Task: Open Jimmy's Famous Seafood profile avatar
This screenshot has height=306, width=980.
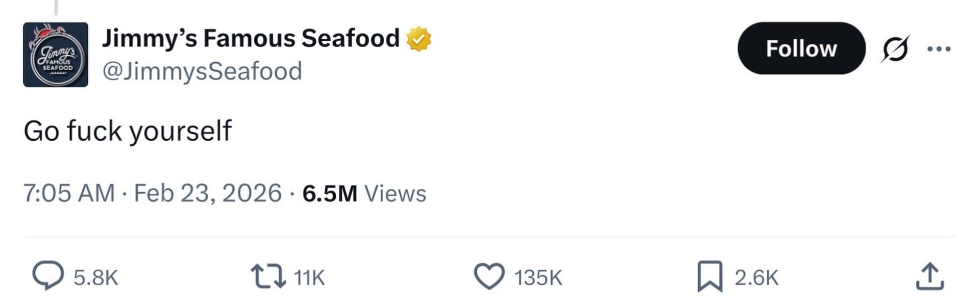Action: click(55, 53)
